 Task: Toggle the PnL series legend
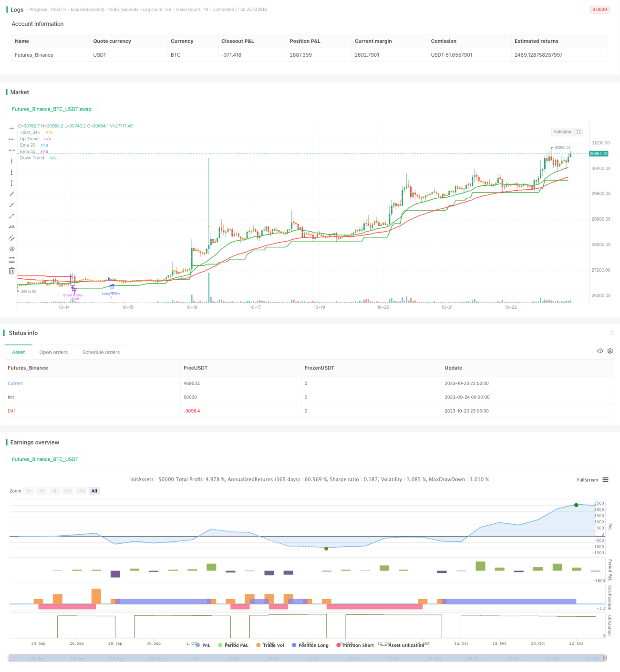click(203, 645)
